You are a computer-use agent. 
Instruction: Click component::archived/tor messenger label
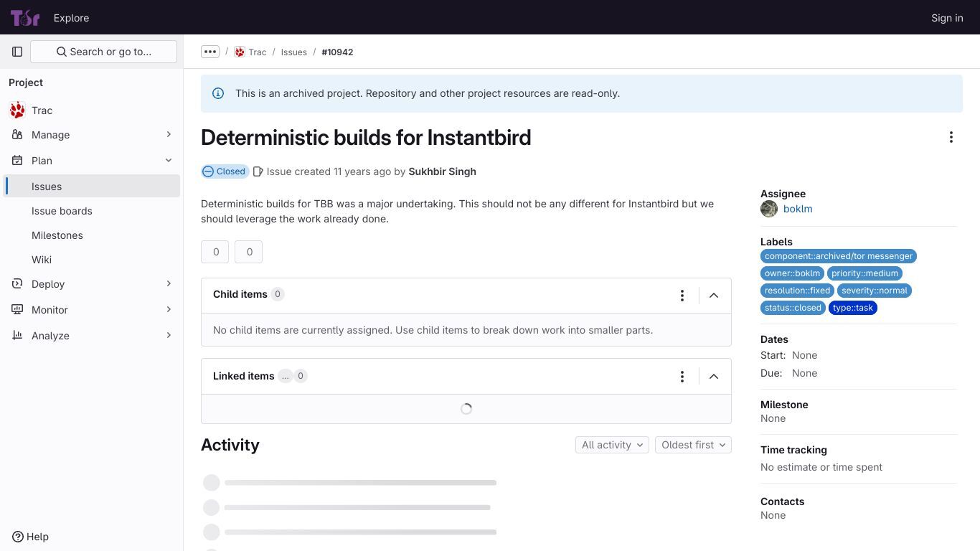pyautogui.click(x=839, y=256)
